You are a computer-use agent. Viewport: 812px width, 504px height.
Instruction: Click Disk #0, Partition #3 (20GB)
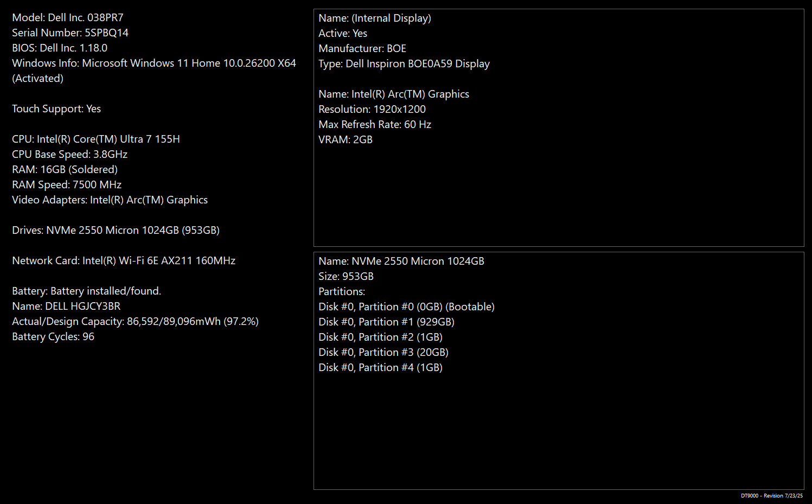(x=383, y=352)
